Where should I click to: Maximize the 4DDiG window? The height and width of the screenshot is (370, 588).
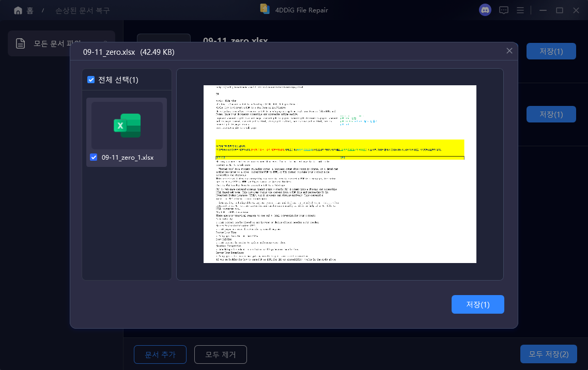pyautogui.click(x=560, y=10)
